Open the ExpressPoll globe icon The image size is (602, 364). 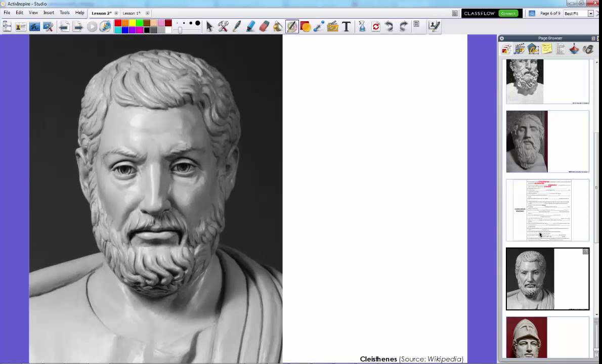pyautogui.click(x=105, y=26)
